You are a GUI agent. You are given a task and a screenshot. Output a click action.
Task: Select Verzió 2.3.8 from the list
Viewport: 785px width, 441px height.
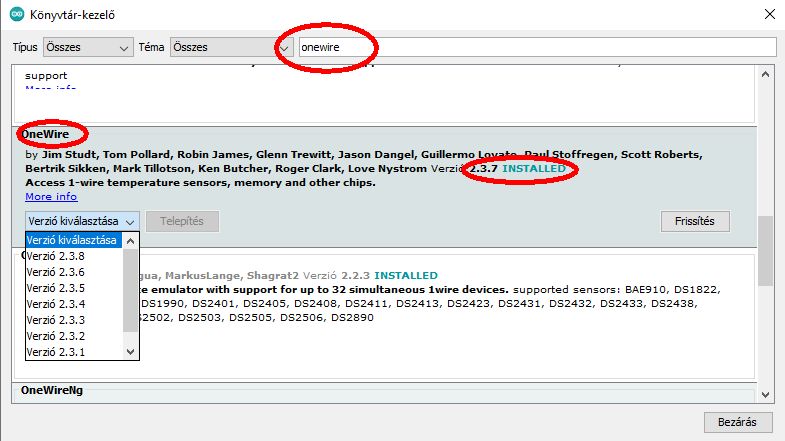click(x=76, y=256)
